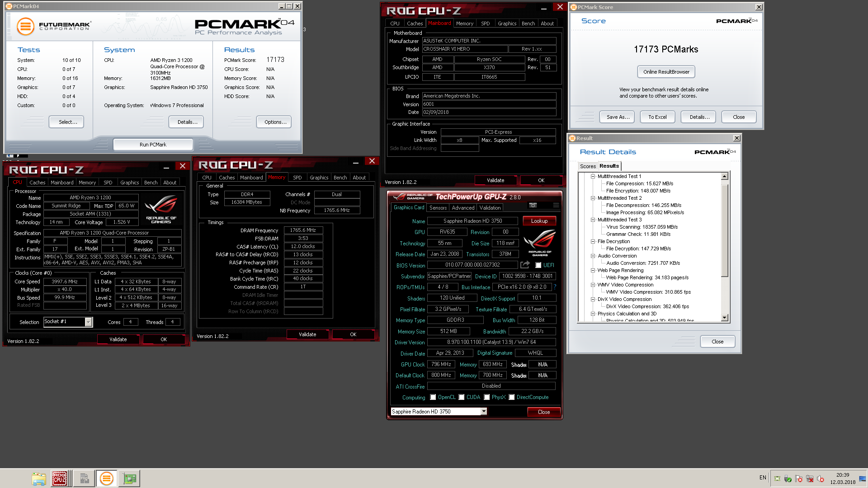Click the Result Details scrollbar thumb

tap(725, 230)
